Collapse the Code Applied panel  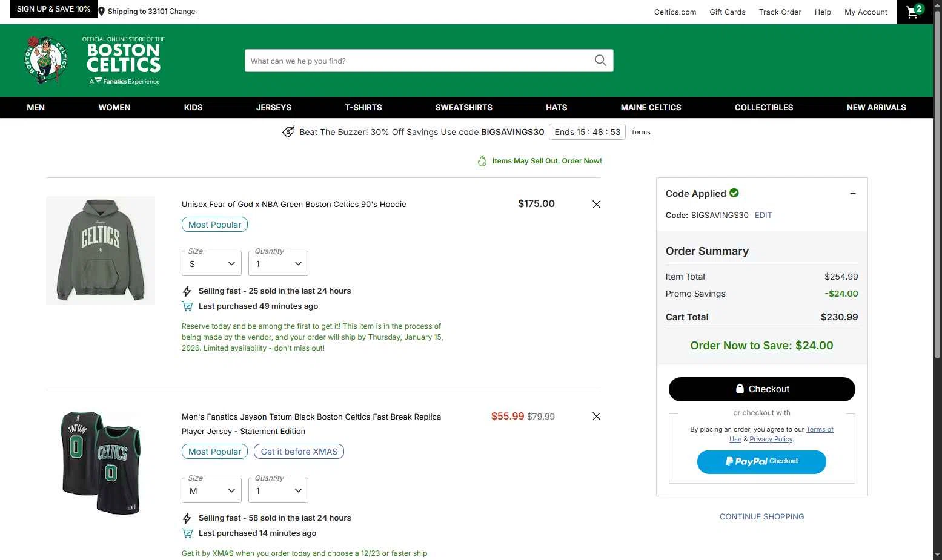pos(853,194)
